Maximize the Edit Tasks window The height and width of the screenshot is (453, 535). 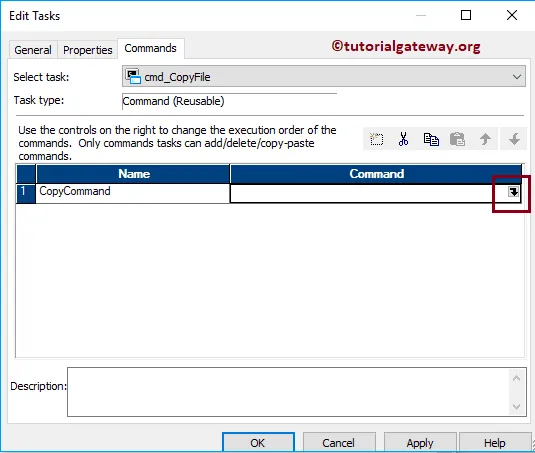[466, 15]
